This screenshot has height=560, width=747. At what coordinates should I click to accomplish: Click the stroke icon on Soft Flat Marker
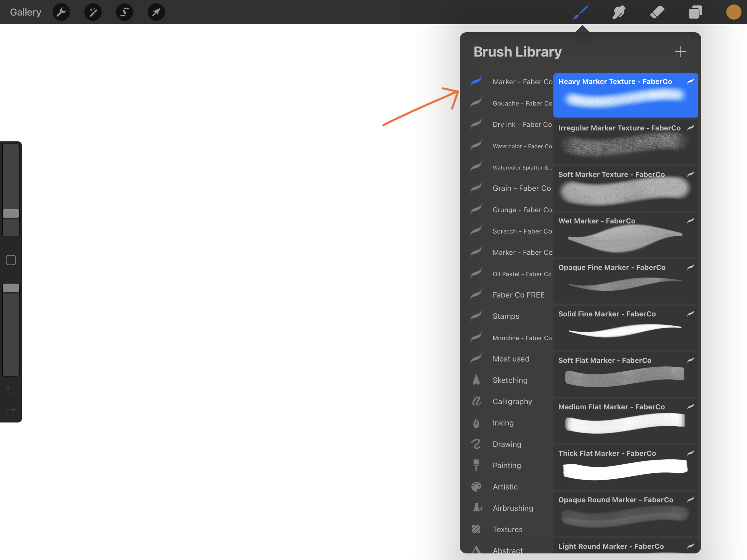(691, 360)
